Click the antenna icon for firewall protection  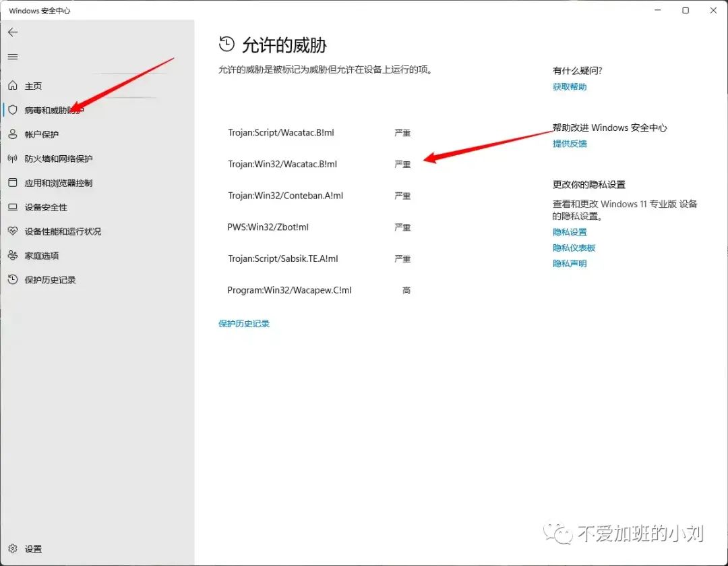coord(13,159)
